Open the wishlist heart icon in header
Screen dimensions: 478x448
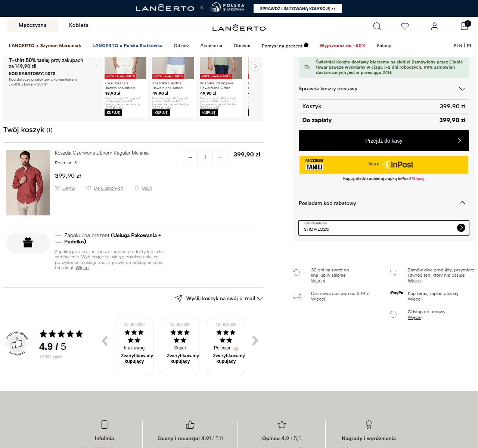(x=405, y=26)
